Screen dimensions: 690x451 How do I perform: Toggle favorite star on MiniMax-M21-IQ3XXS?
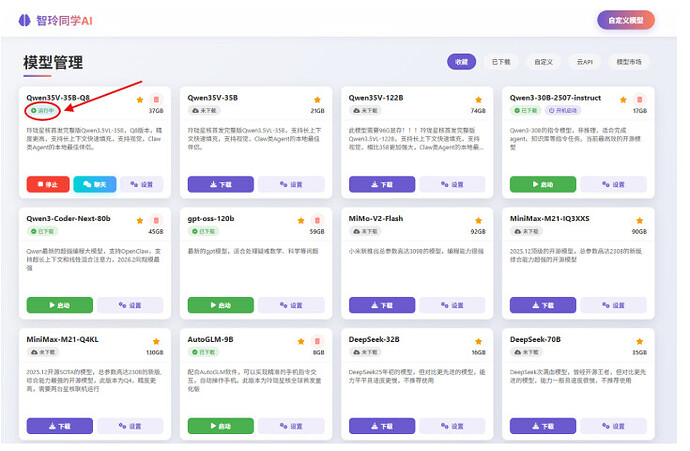coord(640,221)
